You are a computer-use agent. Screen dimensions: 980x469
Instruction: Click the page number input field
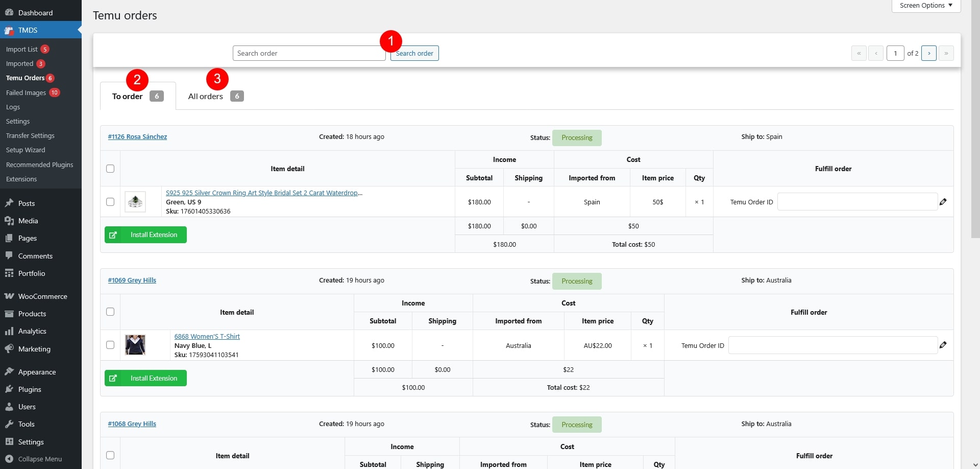(x=895, y=53)
